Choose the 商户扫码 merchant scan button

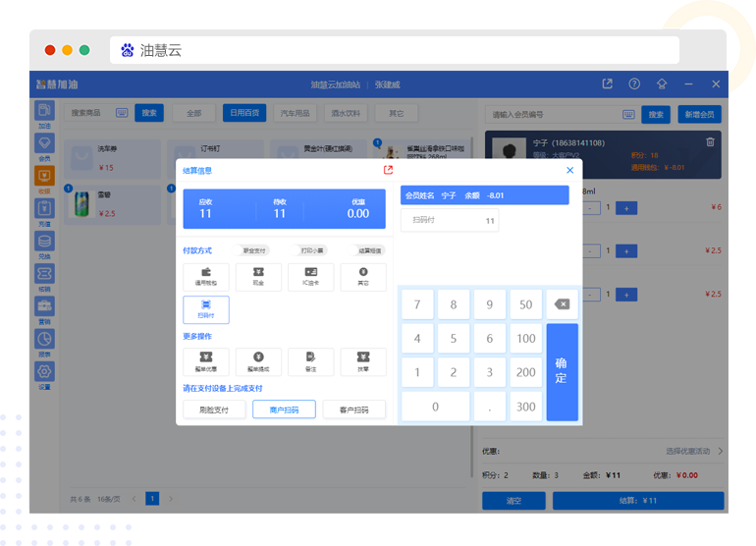[x=284, y=409]
